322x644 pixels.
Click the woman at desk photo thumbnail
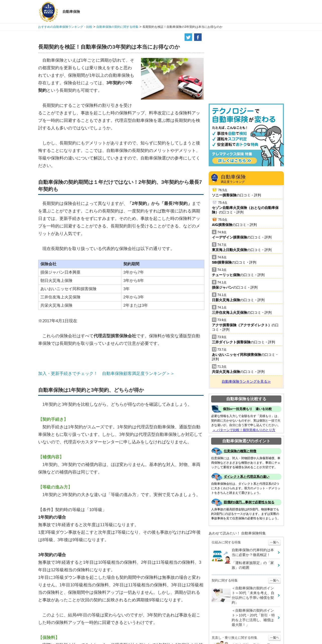coord(221,595)
